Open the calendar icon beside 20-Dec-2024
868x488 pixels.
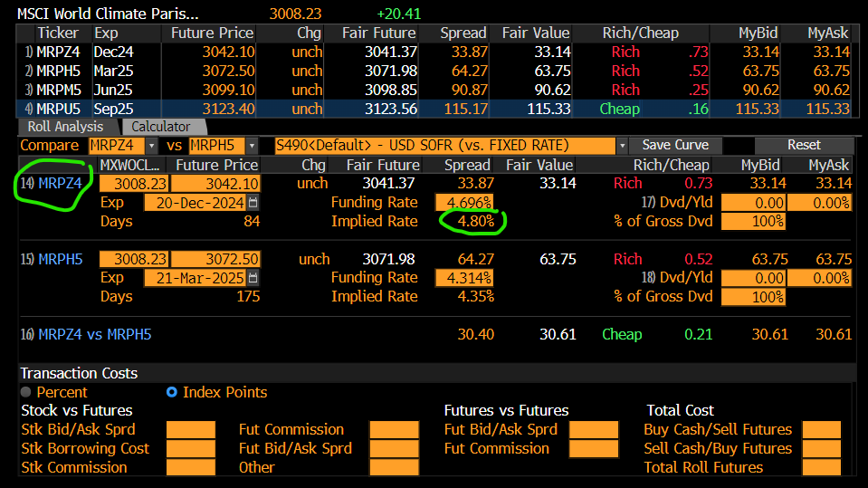253,203
